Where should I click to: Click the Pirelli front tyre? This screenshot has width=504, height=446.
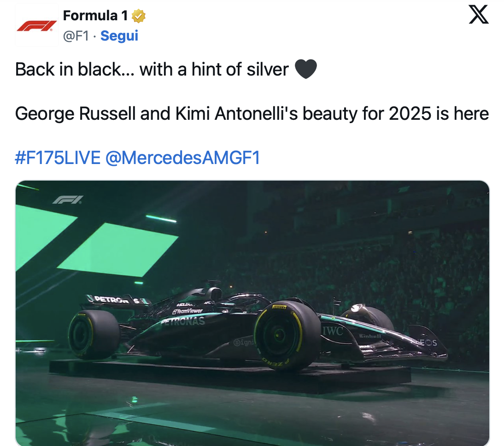pyautogui.click(x=287, y=335)
